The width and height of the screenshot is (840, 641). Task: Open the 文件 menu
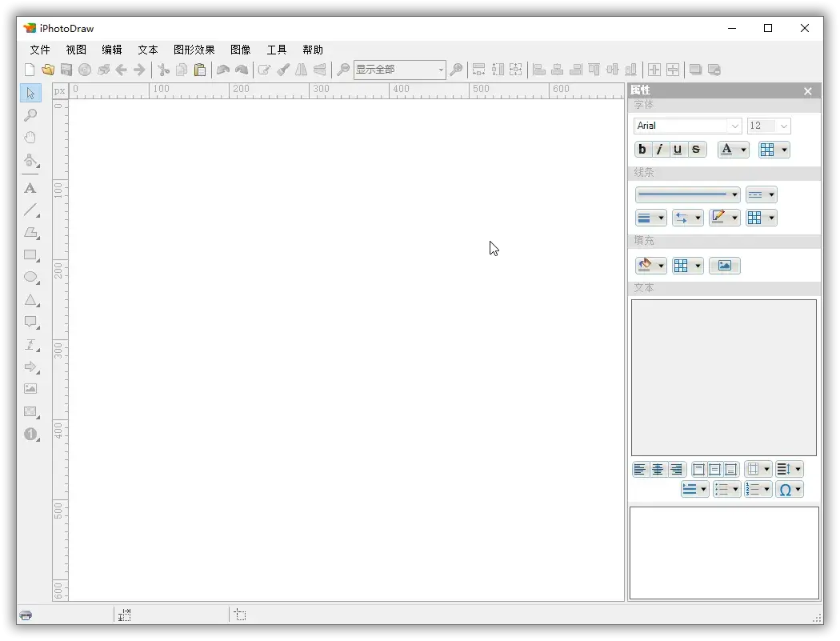(40, 50)
